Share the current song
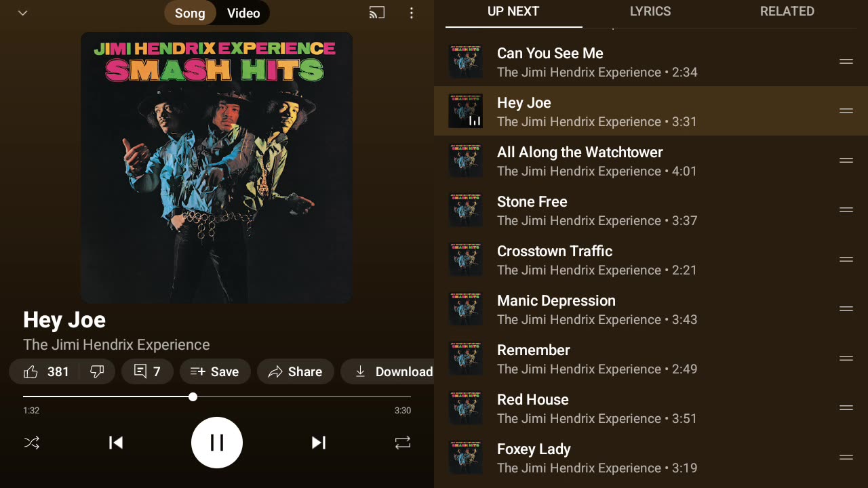This screenshot has width=868, height=488. click(295, 371)
